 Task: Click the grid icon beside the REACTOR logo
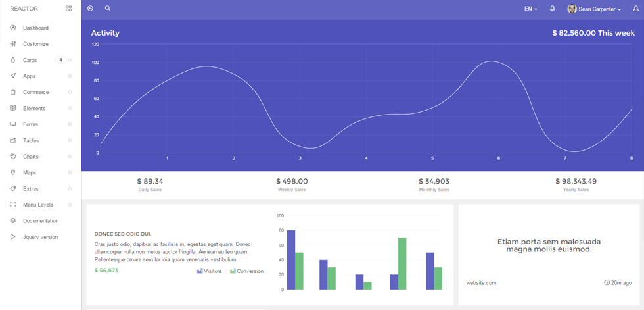coord(68,8)
